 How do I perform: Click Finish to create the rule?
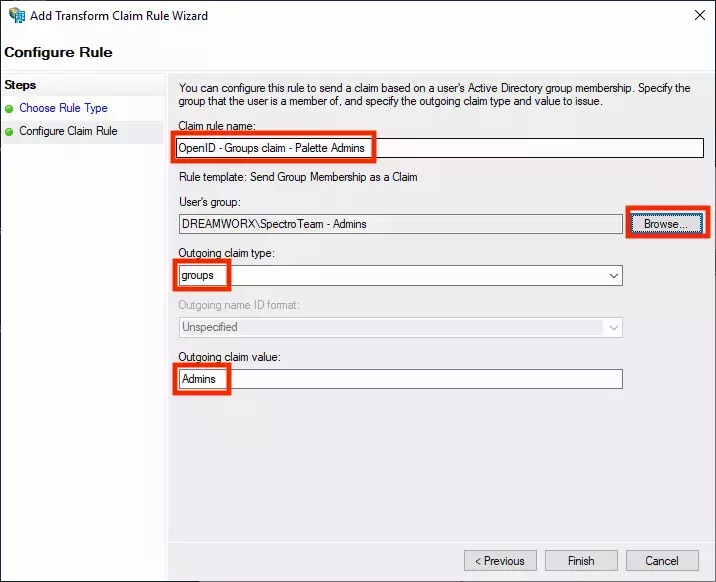(580, 561)
